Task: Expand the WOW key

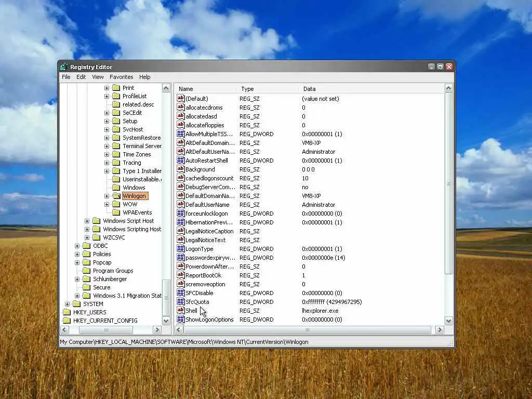Action: (x=107, y=205)
